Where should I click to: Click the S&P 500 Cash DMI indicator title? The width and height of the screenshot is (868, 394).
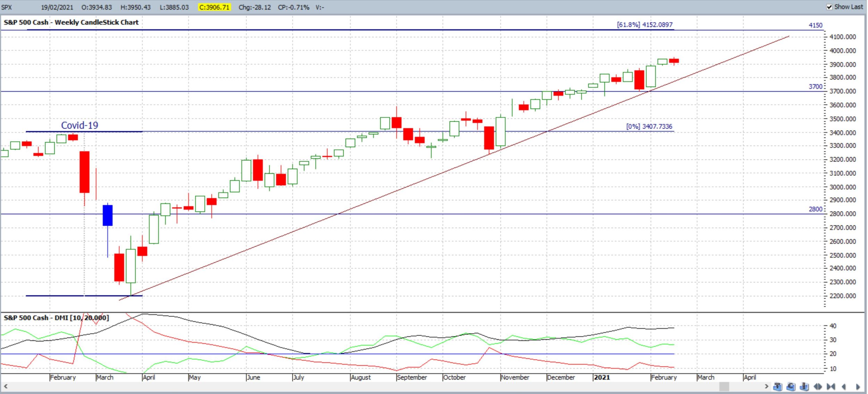point(56,318)
